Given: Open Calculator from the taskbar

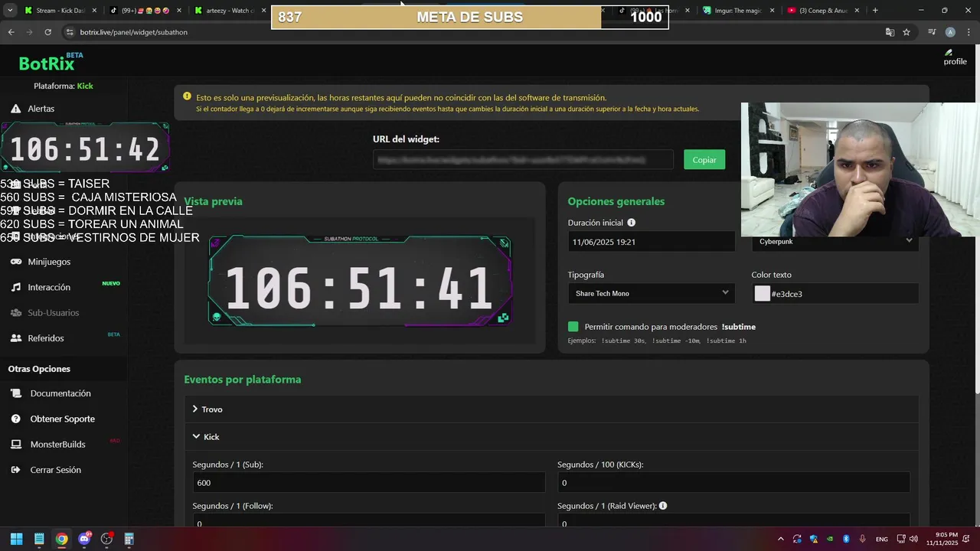Looking at the screenshot, I should [129, 539].
